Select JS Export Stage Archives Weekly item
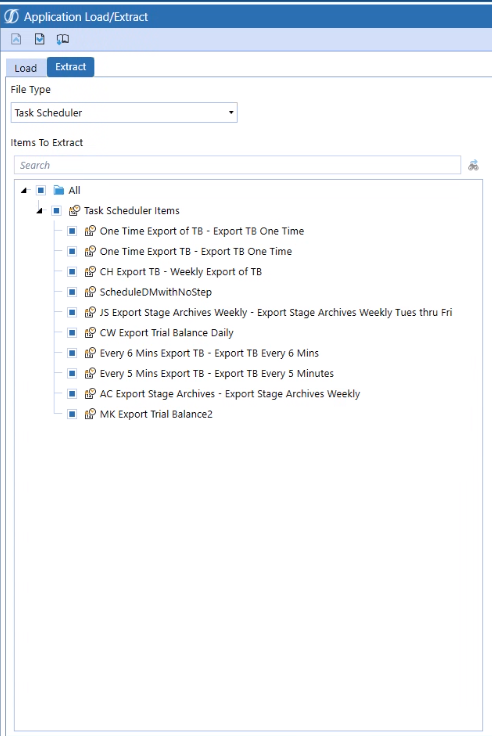492x736 pixels. (276, 312)
